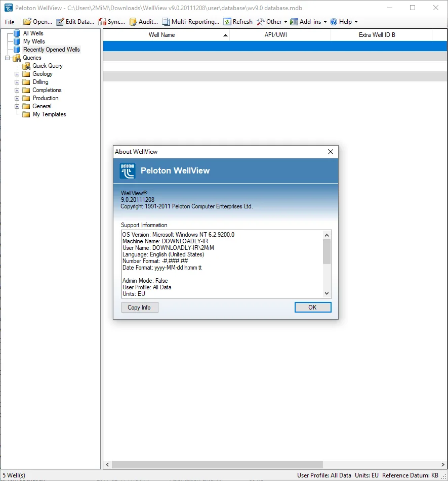Select the All Wells database icon
Viewport: 448px width, 481px height.
[x=17, y=33]
